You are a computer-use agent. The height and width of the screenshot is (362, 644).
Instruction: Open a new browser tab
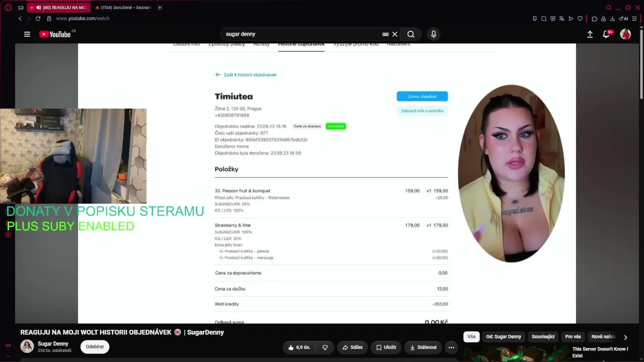point(159,8)
